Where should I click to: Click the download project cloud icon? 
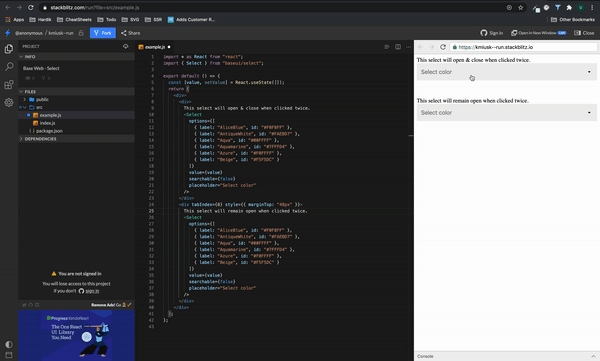click(126, 46)
